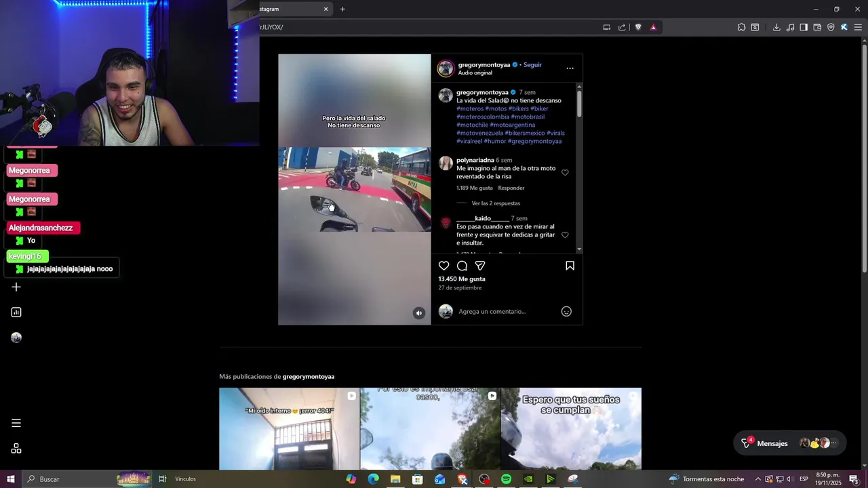The width and height of the screenshot is (868, 488).
Task: Close the Instagram browser tab
Action: click(325, 9)
